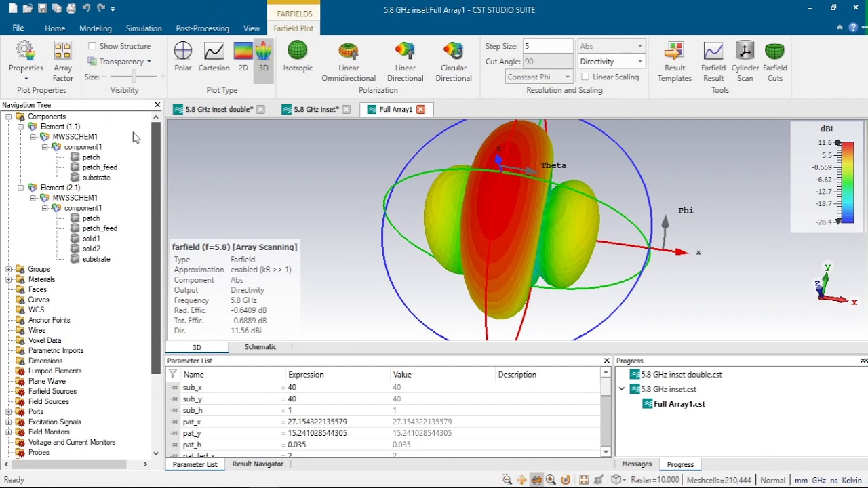The width and height of the screenshot is (868, 488).
Task: Enable the Show Structure checkbox
Action: click(92, 46)
